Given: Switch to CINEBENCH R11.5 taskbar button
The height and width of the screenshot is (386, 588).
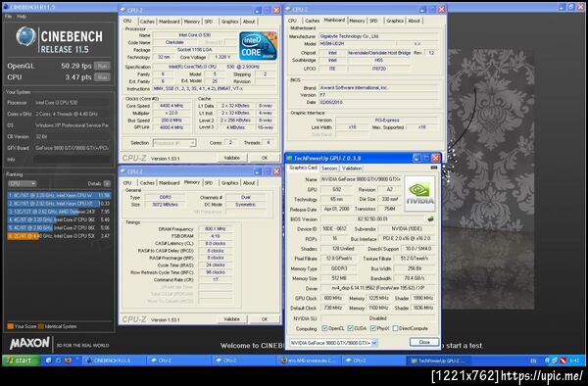Looking at the screenshot, I should click(x=114, y=361).
